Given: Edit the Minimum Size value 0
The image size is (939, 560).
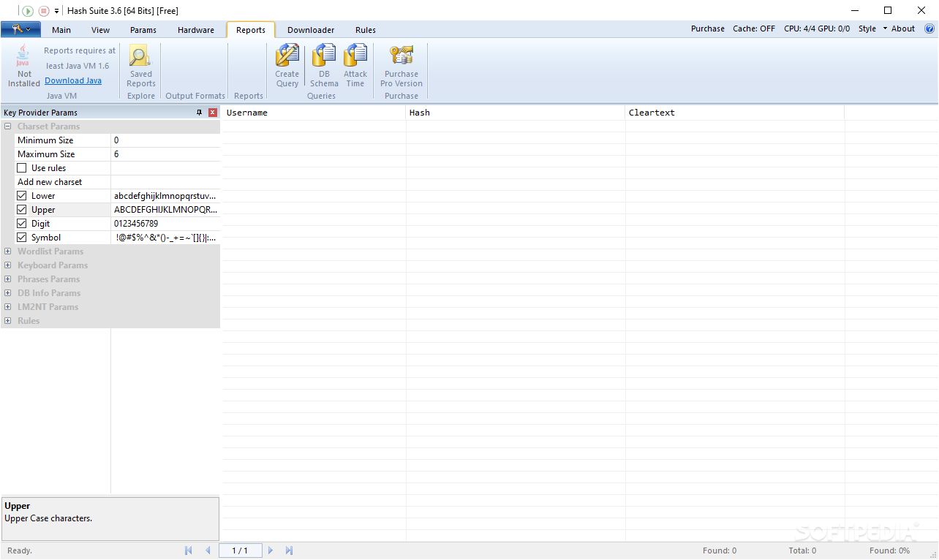Looking at the screenshot, I should 165,140.
